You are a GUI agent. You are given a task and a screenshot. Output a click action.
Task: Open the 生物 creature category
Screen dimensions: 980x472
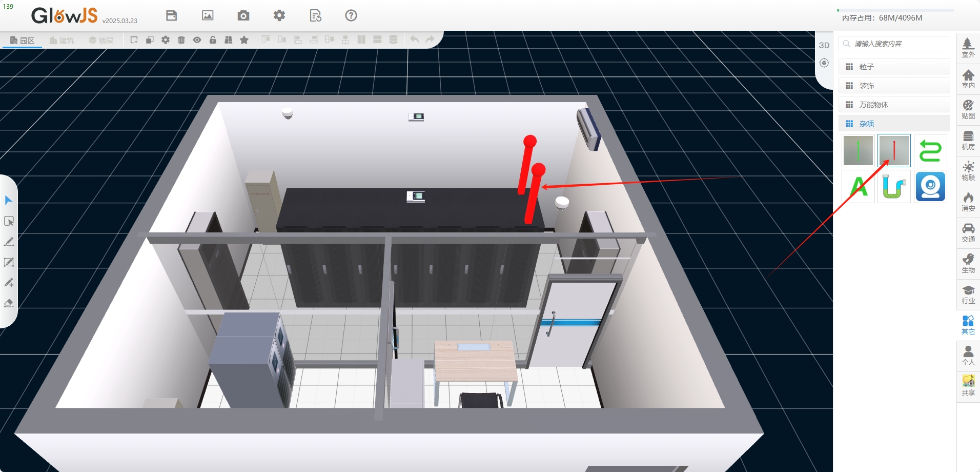point(968,264)
